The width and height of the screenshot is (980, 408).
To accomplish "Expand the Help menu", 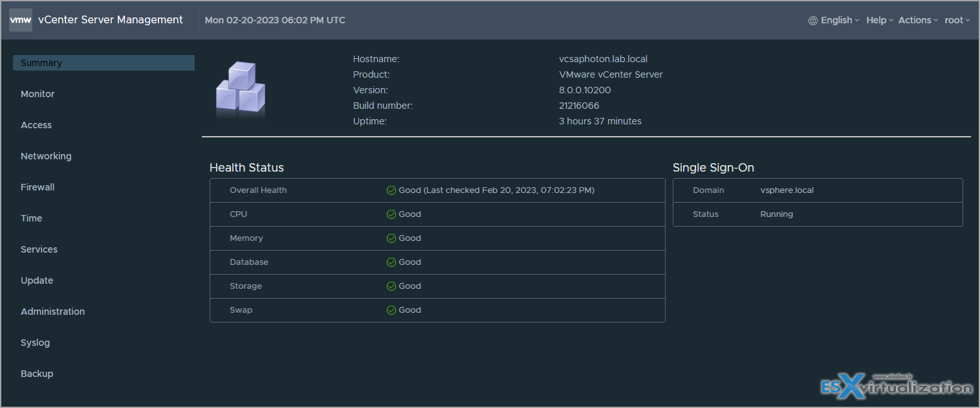I will tap(879, 20).
